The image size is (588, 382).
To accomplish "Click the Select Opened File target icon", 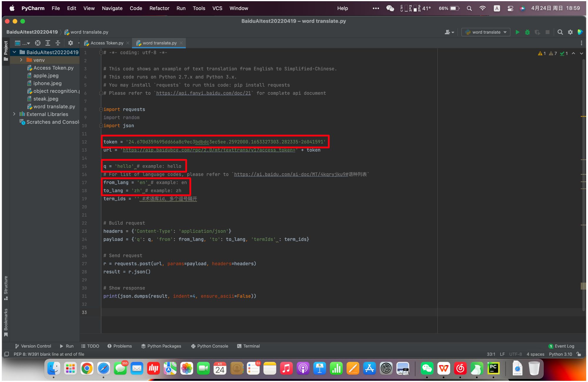I will coord(38,43).
